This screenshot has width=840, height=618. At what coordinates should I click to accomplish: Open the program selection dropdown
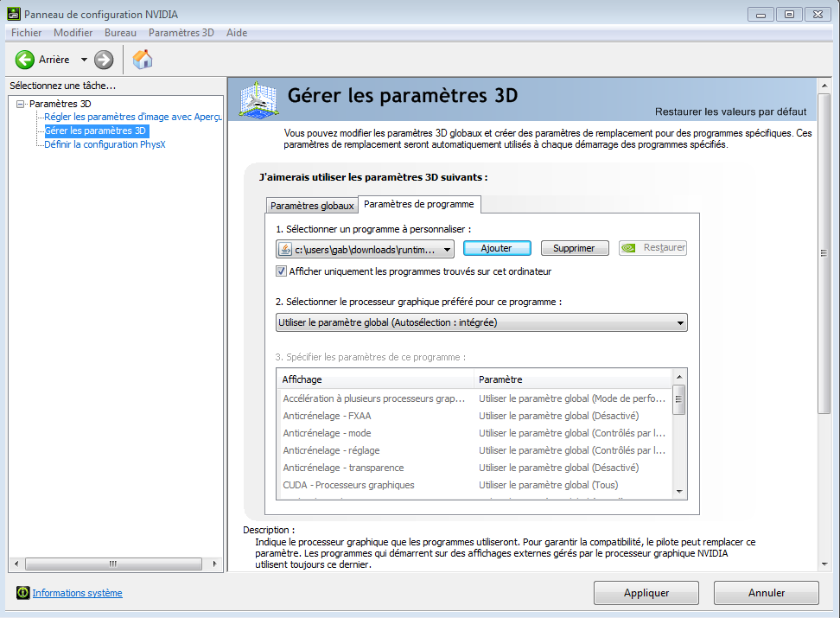(365, 249)
